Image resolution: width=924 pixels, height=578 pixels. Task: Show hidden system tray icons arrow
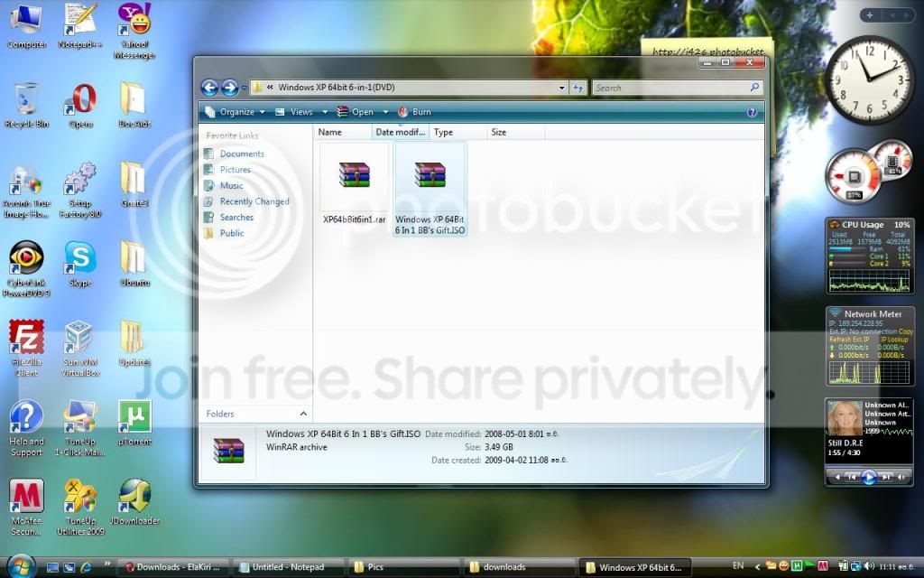click(x=757, y=567)
